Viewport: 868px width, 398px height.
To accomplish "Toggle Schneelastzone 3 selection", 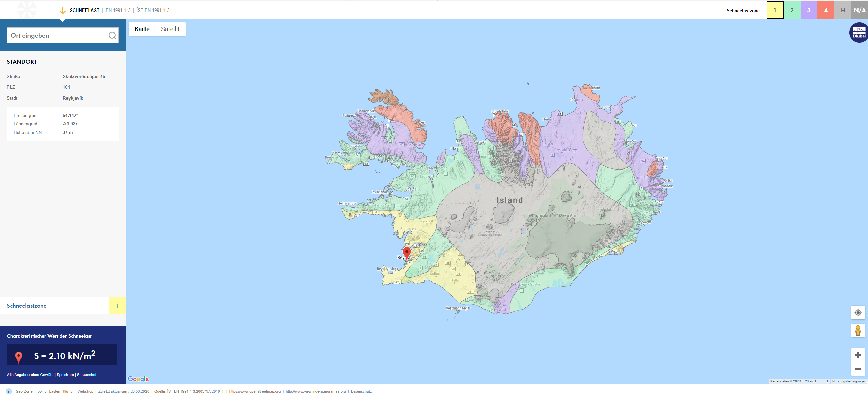I will (809, 10).
